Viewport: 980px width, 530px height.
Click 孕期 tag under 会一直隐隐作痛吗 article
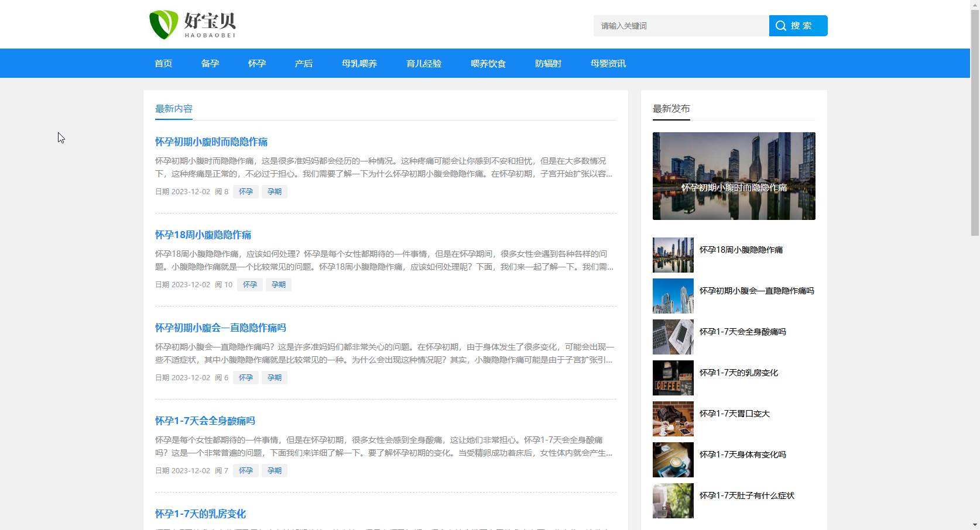click(x=275, y=377)
